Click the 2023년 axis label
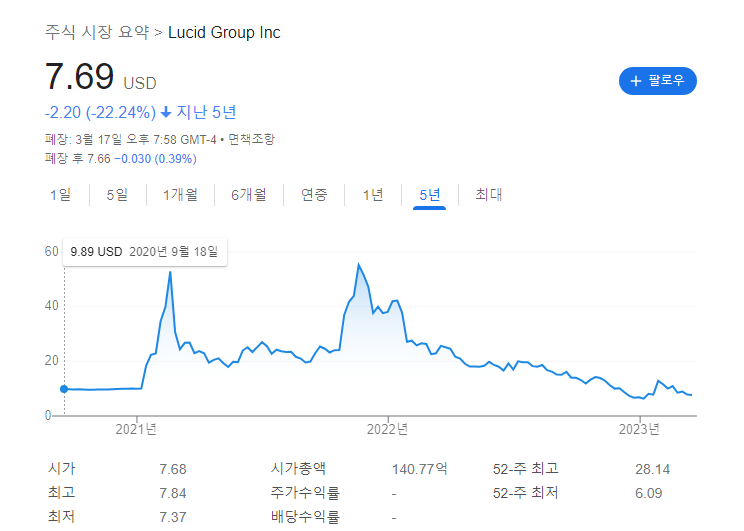This screenshot has width=744, height=531. [x=639, y=429]
